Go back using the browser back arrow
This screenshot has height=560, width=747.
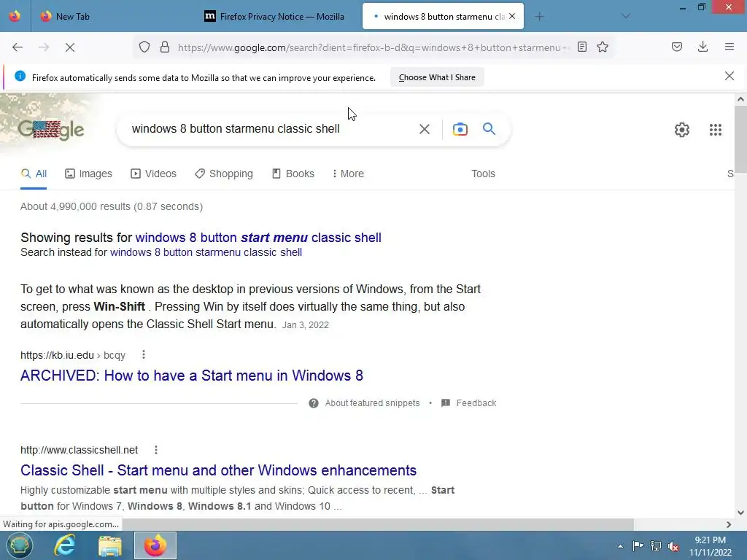(x=18, y=47)
